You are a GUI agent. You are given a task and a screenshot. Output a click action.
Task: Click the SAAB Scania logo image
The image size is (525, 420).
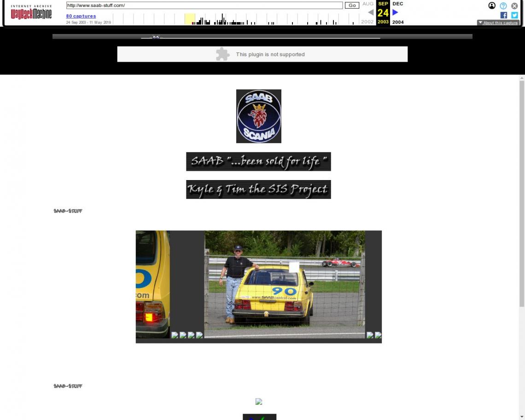tap(258, 116)
